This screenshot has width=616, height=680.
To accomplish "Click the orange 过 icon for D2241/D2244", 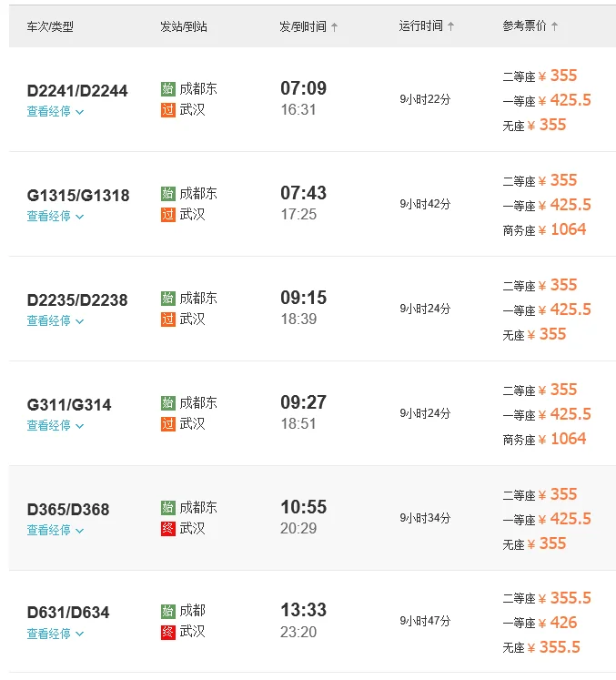I will click(167, 110).
